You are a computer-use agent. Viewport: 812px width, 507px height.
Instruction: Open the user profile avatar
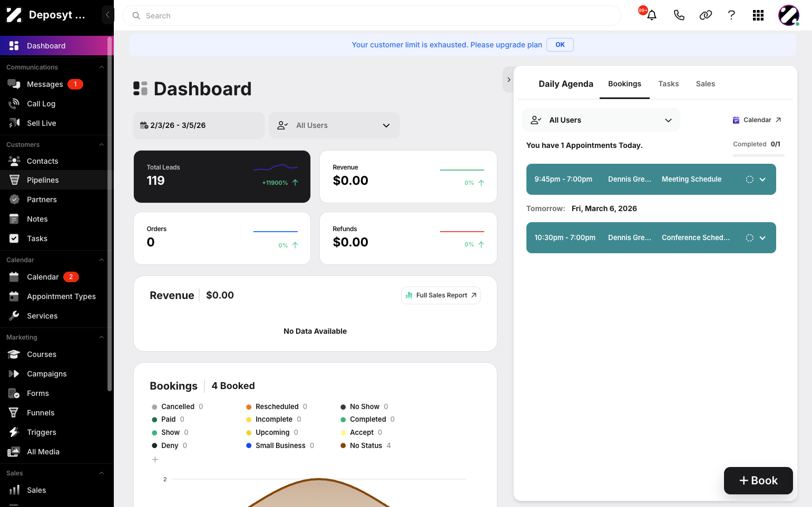789,15
